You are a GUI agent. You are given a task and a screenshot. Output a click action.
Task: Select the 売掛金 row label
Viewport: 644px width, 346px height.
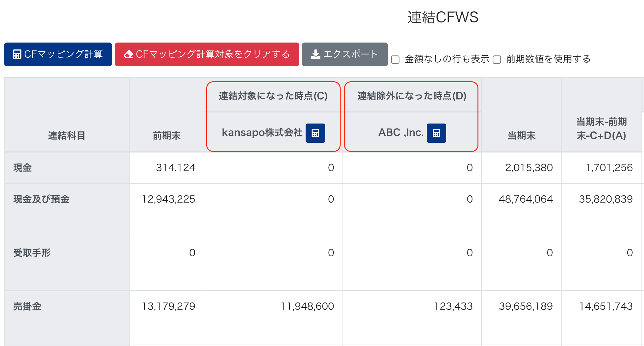(x=27, y=306)
